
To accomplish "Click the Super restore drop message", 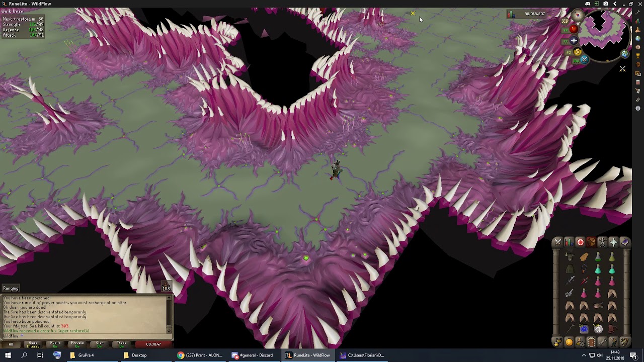I will click(46, 331).
